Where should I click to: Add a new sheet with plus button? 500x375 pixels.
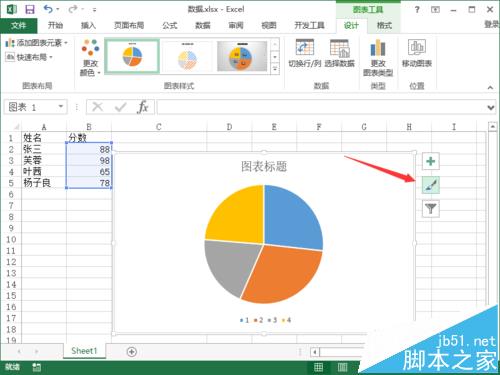point(132,351)
